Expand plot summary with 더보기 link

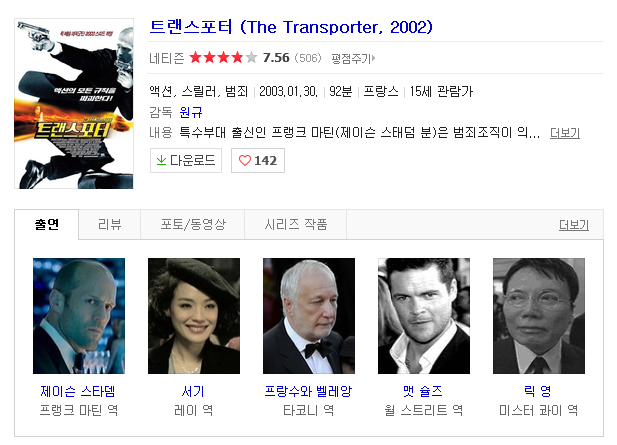pyautogui.click(x=565, y=133)
